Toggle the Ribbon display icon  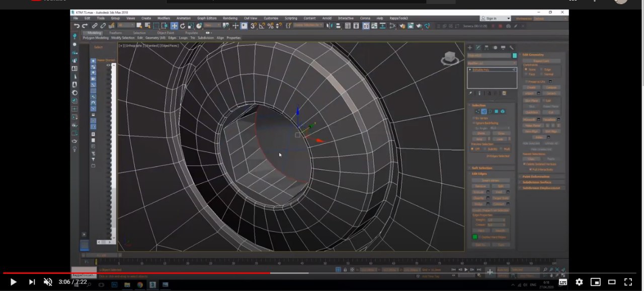tap(366, 26)
